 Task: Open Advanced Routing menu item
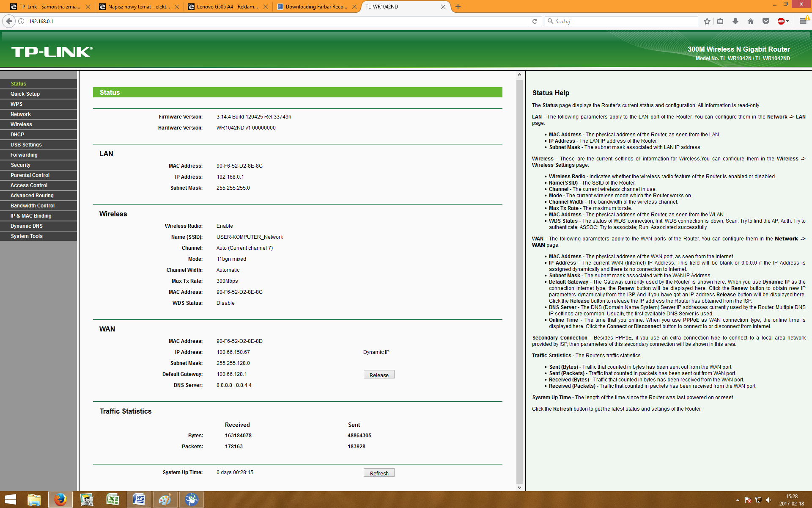(x=38, y=196)
